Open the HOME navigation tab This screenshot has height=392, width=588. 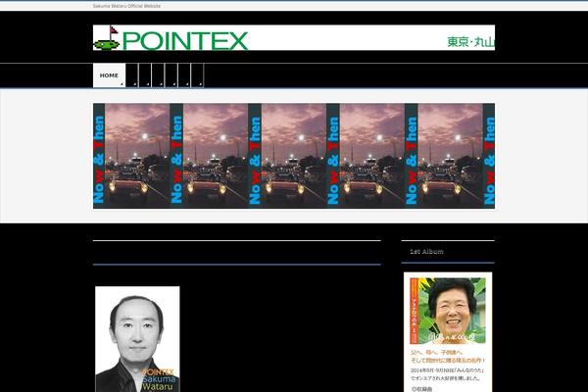[109, 75]
